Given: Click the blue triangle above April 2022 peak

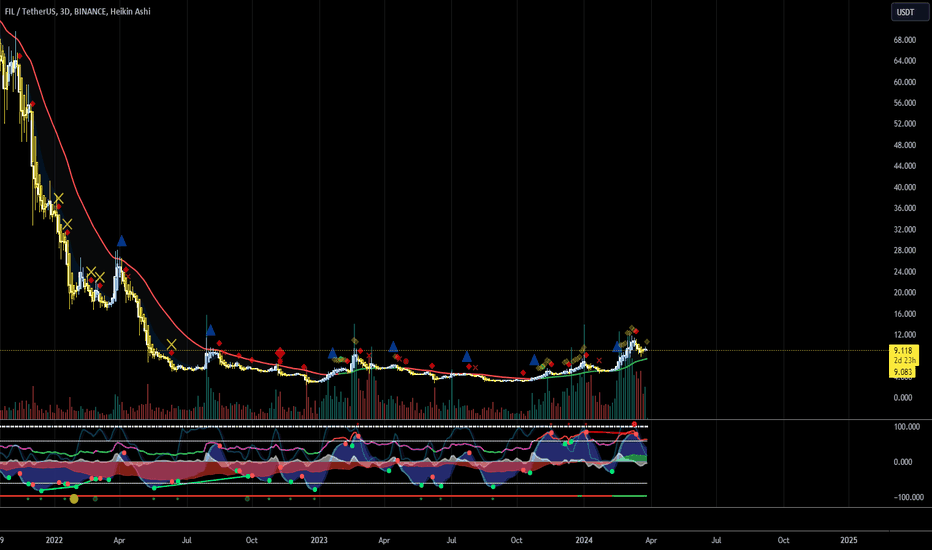Looking at the screenshot, I should pyautogui.click(x=121, y=241).
